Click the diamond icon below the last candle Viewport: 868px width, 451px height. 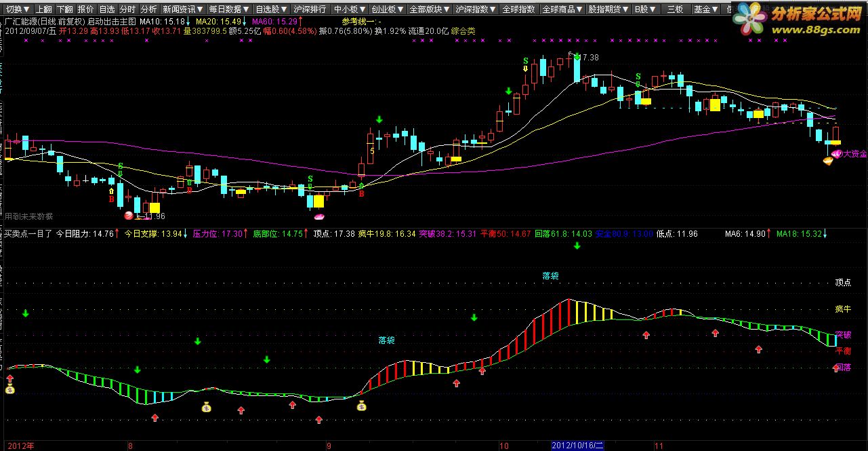828,161
